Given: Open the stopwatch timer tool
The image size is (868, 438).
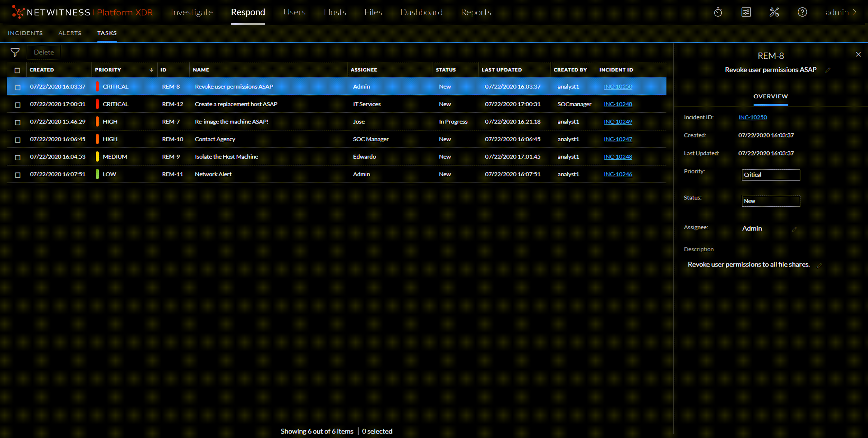Looking at the screenshot, I should tap(718, 12).
